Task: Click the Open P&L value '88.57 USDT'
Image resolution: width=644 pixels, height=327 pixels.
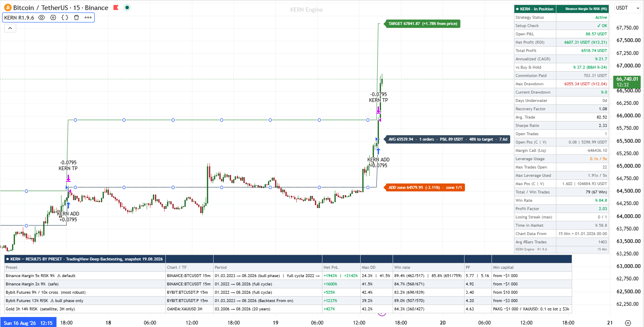Action: click(596, 34)
